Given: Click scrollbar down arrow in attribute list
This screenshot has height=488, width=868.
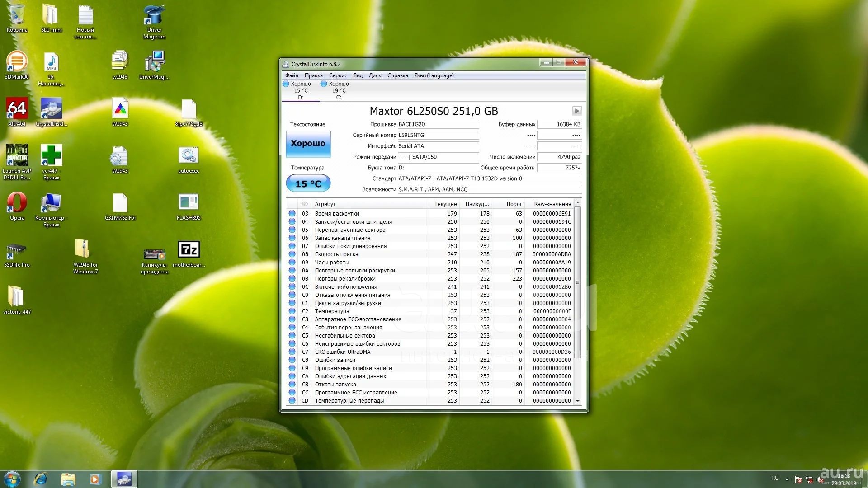Looking at the screenshot, I should (x=577, y=401).
